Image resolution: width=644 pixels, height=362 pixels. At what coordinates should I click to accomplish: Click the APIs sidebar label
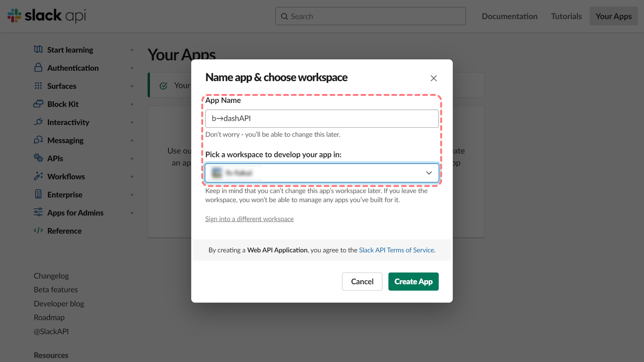tap(55, 158)
